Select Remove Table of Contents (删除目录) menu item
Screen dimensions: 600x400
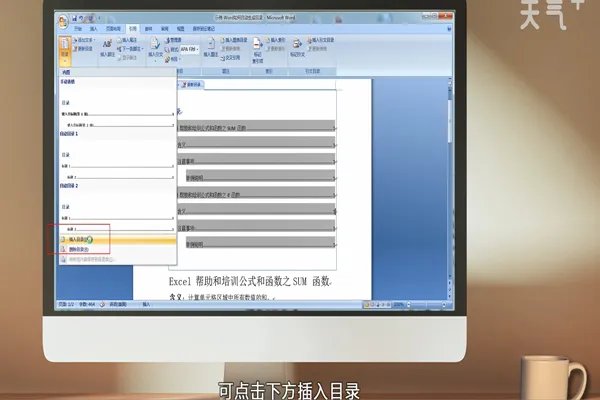(x=117, y=249)
